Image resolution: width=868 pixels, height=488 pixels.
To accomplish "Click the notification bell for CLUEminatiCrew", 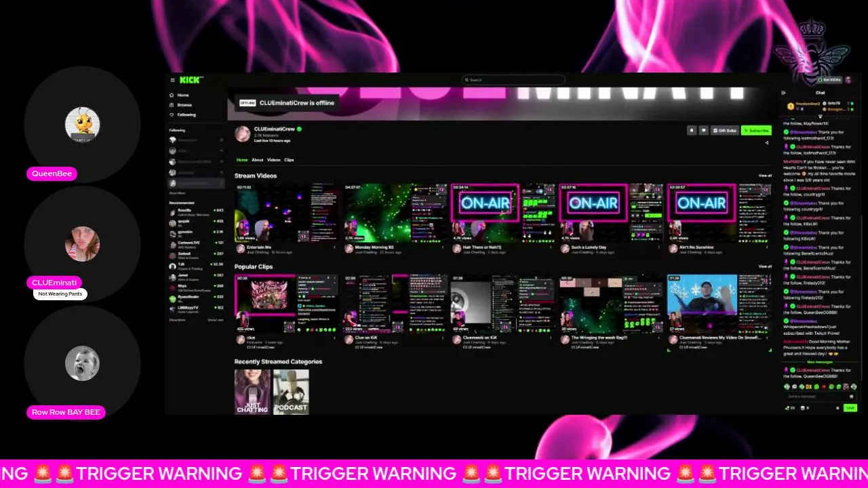I will coord(692,130).
